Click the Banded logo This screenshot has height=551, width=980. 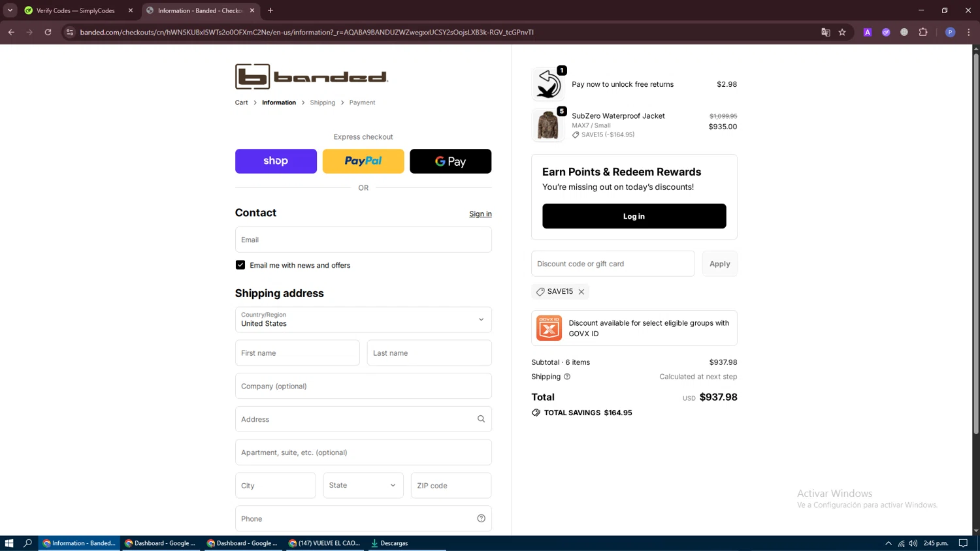tap(311, 76)
